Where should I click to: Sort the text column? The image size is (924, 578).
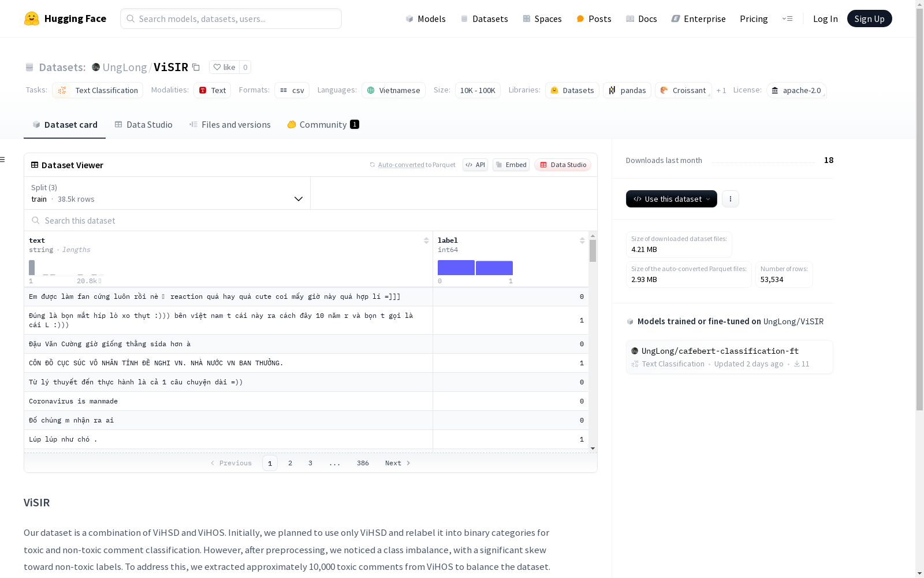pyautogui.click(x=426, y=240)
